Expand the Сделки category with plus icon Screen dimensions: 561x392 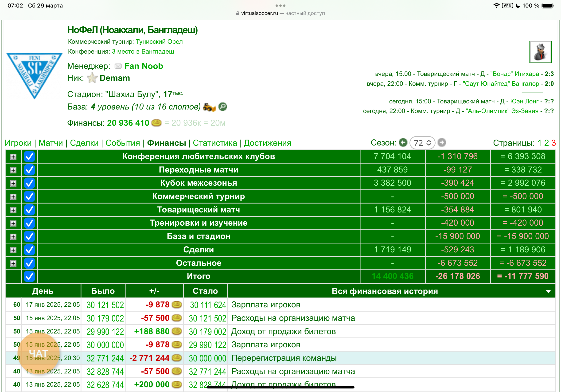[x=13, y=250]
